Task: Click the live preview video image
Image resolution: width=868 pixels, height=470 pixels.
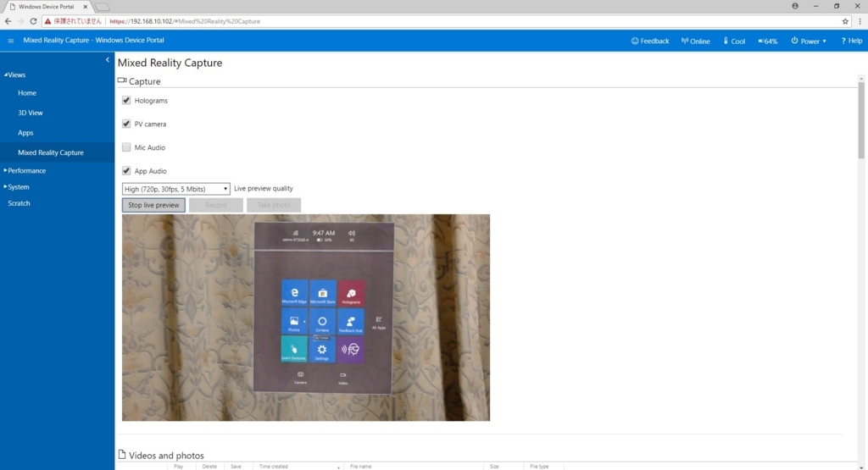Action: [x=305, y=318]
